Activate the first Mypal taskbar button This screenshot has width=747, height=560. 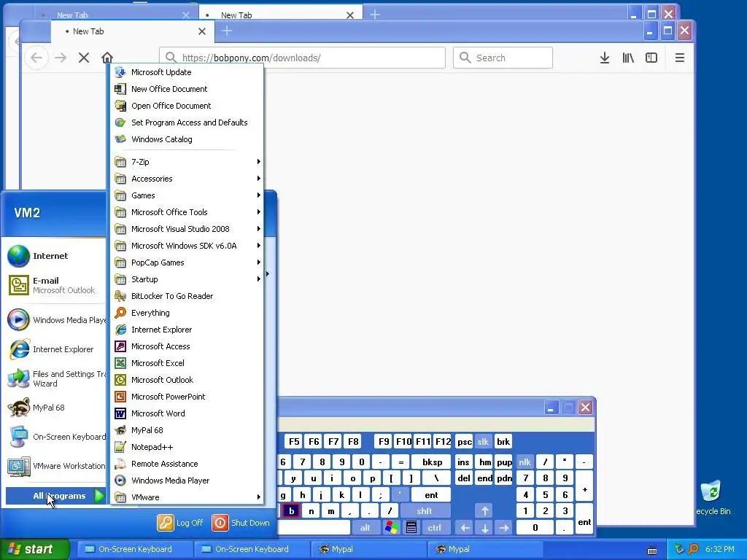coord(368,549)
